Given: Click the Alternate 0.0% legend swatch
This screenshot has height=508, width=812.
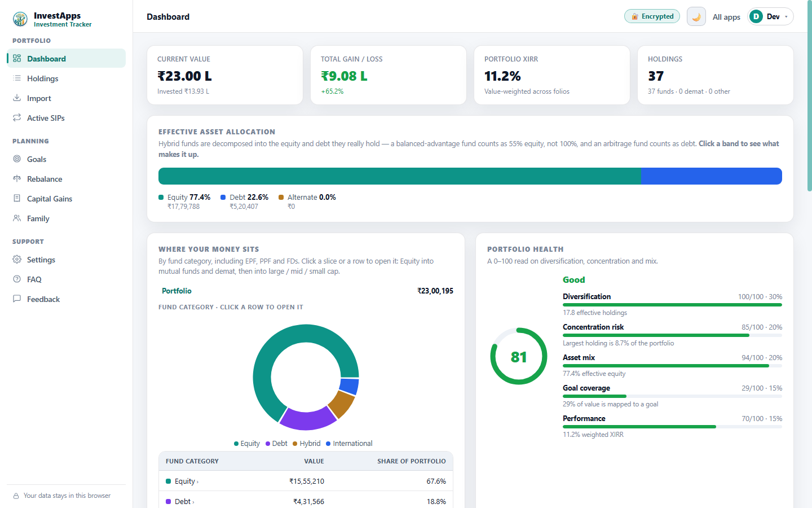Looking at the screenshot, I should pos(281,197).
